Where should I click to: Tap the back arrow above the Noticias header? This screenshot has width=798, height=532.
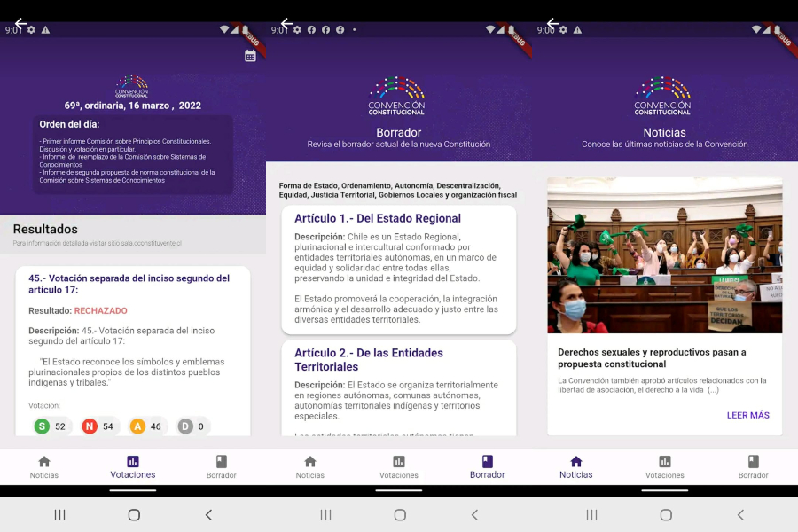(x=552, y=23)
